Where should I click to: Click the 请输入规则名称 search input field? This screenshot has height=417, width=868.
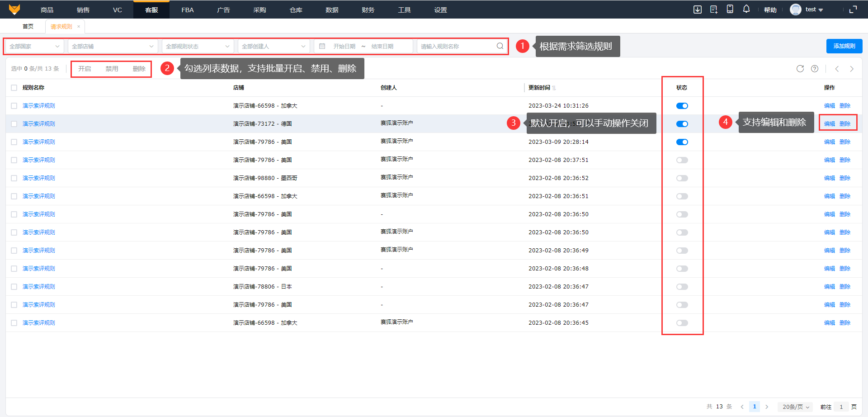pos(457,46)
